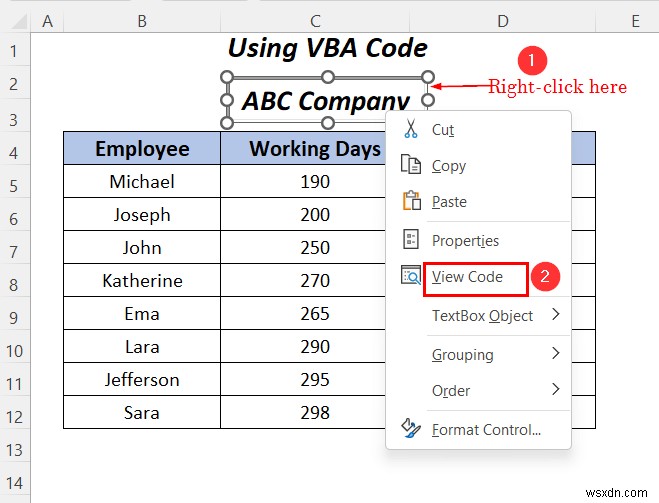Screen dimensions: 659x503
Task: Expand the Order submenu arrow
Action: [556, 389]
